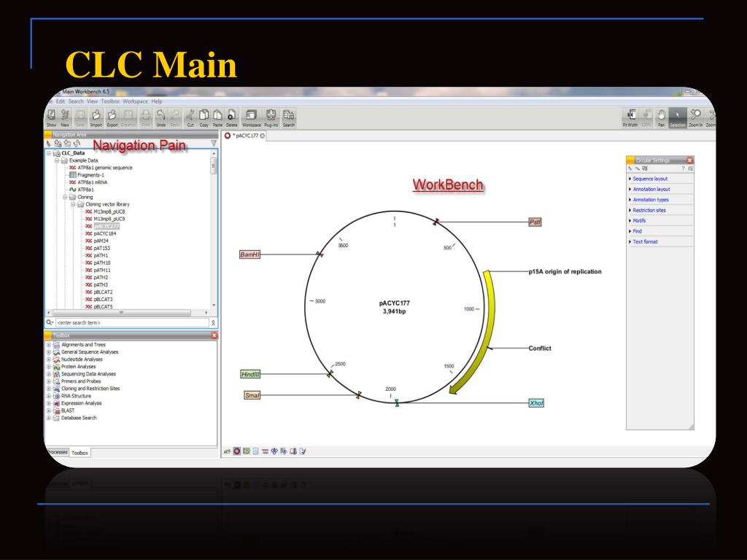The height and width of the screenshot is (560, 747).
Task: Open the Search menu
Action: tap(76, 101)
